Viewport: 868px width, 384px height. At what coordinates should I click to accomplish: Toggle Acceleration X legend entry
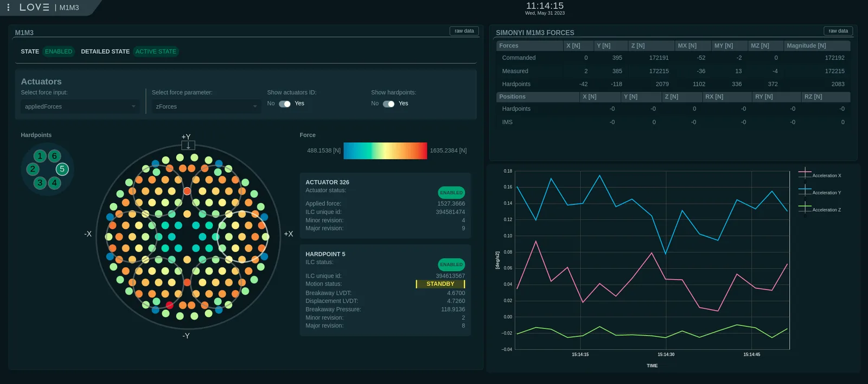click(820, 175)
